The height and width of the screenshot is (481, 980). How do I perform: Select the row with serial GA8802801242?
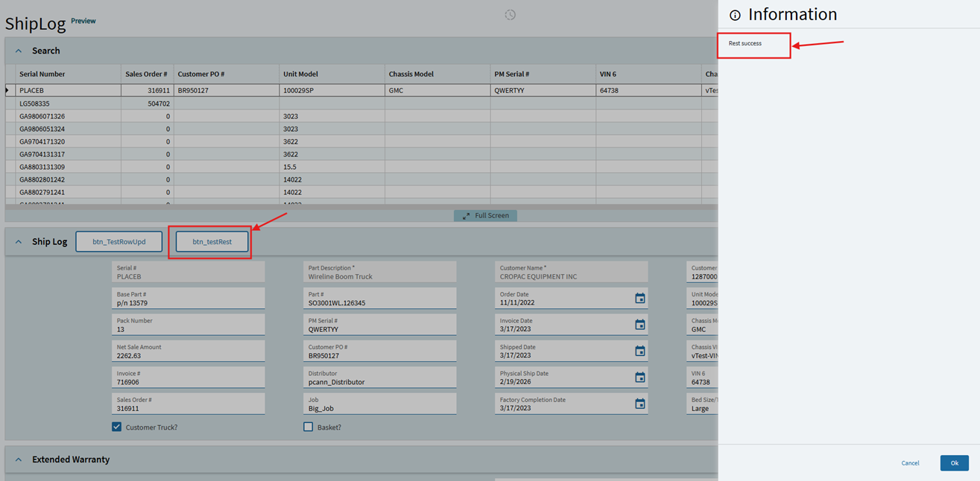point(361,179)
